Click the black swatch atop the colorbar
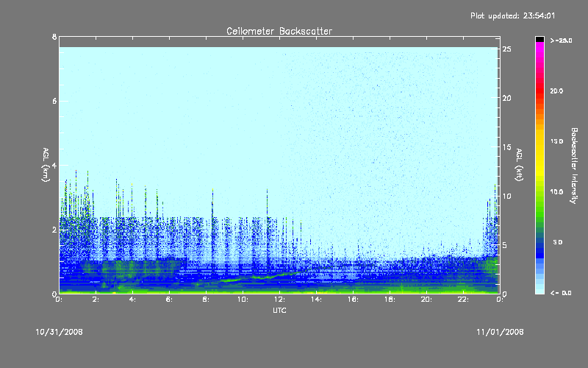The width and height of the screenshot is (588, 368). click(539, 39)
